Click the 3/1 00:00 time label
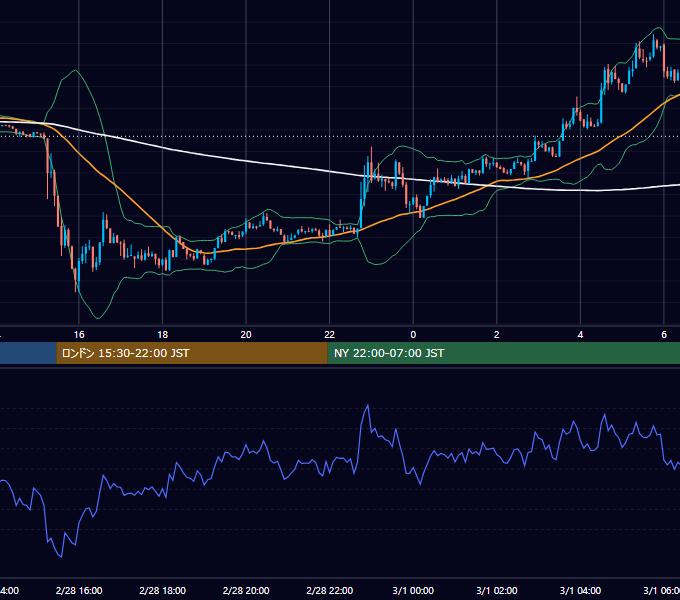Screen dimensions: 680x600 [413, 590]
